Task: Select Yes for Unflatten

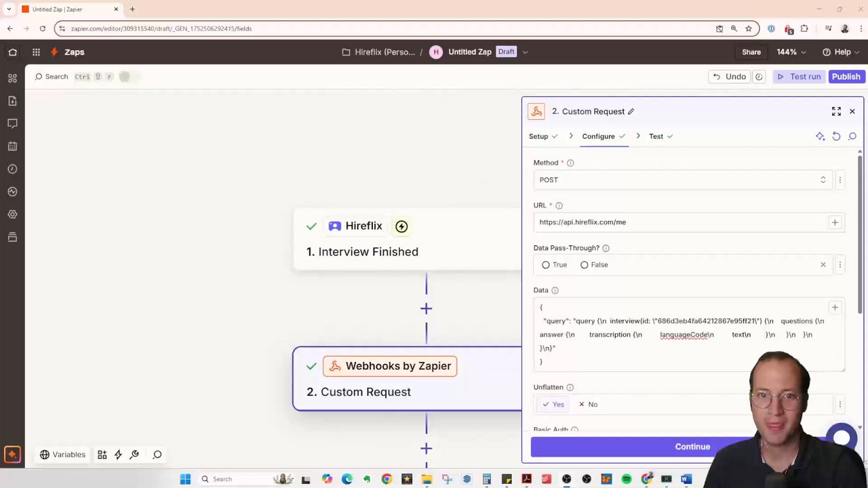Action: (553, 405)
